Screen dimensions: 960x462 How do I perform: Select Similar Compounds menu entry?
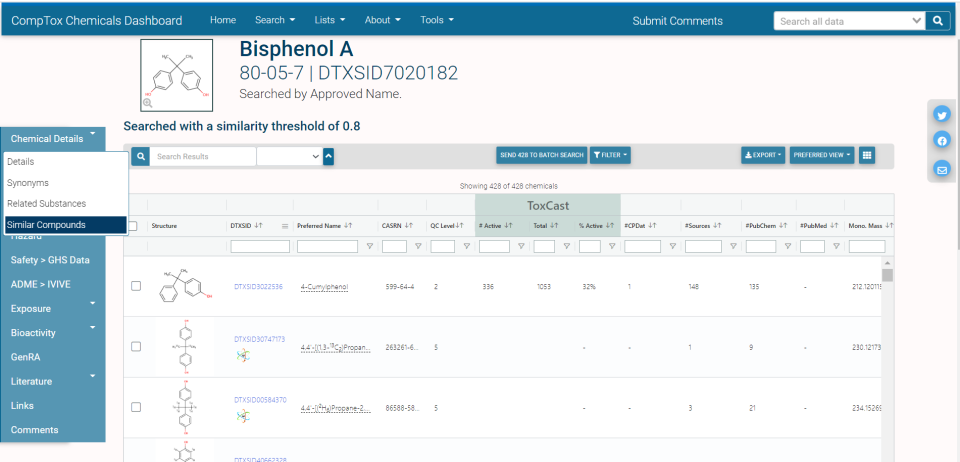click(x=66, y=225)
